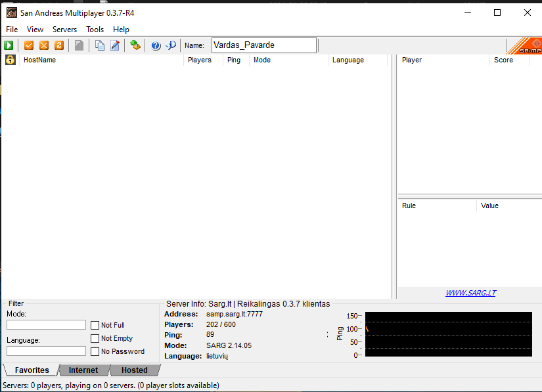This screenshot has width=542, height=392.
Task: Click the language value lietuvių
Action: click(217, 356)
